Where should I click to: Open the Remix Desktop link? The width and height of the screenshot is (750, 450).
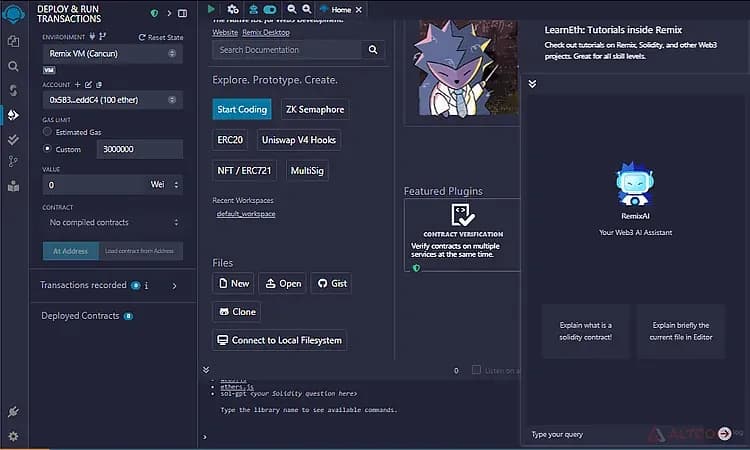[266, 33]
